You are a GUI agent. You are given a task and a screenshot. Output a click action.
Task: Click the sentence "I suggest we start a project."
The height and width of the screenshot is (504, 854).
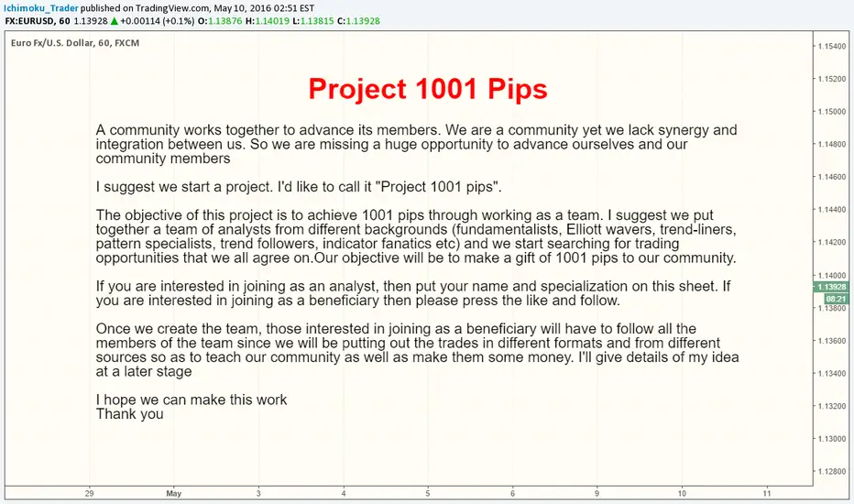184,187
